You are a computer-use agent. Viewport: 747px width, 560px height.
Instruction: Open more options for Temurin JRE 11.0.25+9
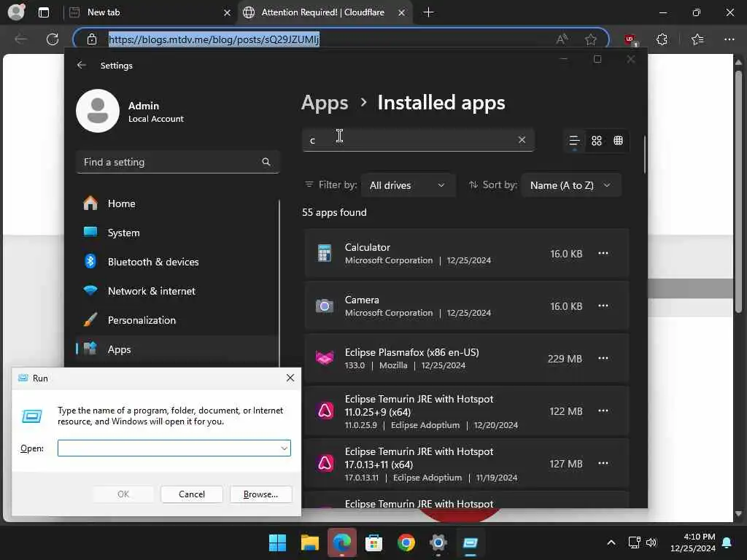click(603, 411)
